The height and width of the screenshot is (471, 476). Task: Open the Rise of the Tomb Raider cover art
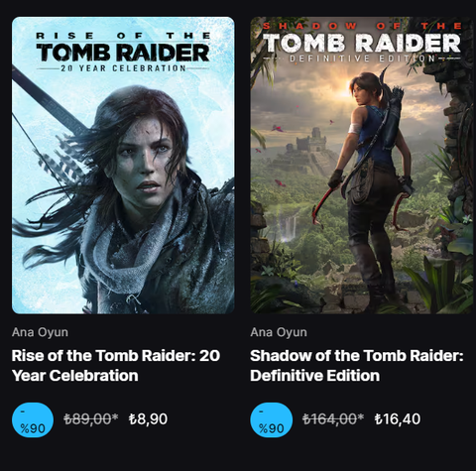(123, 166)
